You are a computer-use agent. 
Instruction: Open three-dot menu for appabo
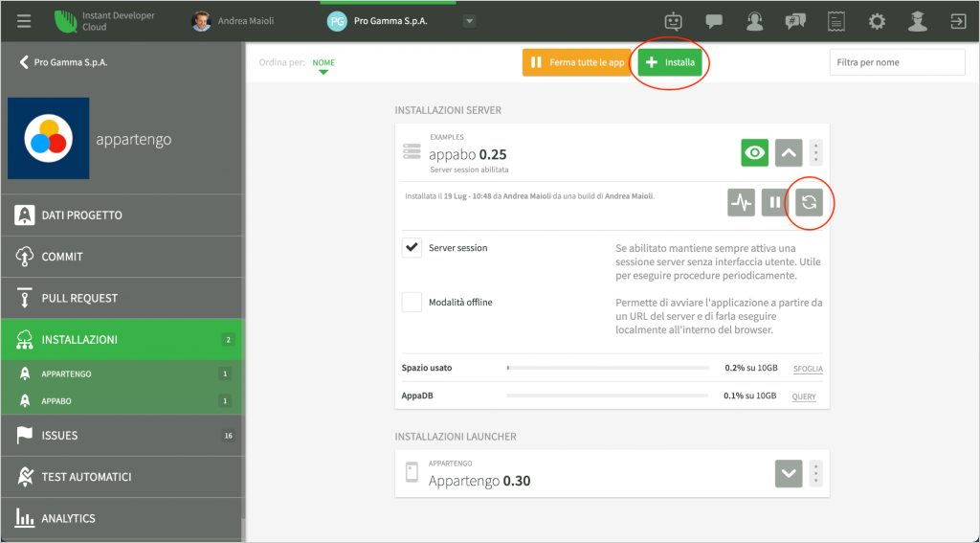(815, 152)
